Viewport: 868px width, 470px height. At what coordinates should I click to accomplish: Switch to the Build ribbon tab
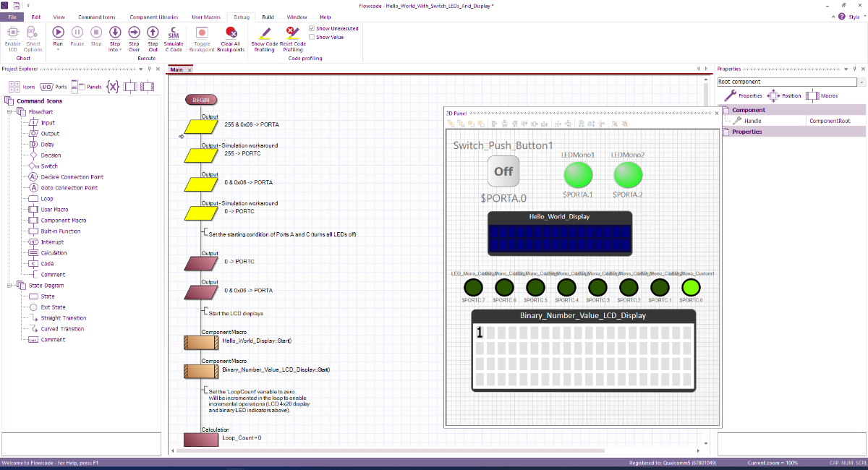click(x=268, y=17)
